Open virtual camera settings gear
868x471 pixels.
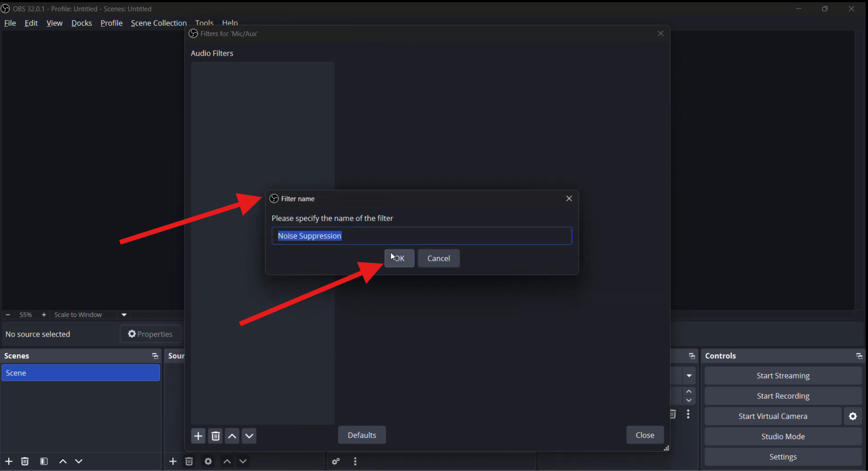852,416
